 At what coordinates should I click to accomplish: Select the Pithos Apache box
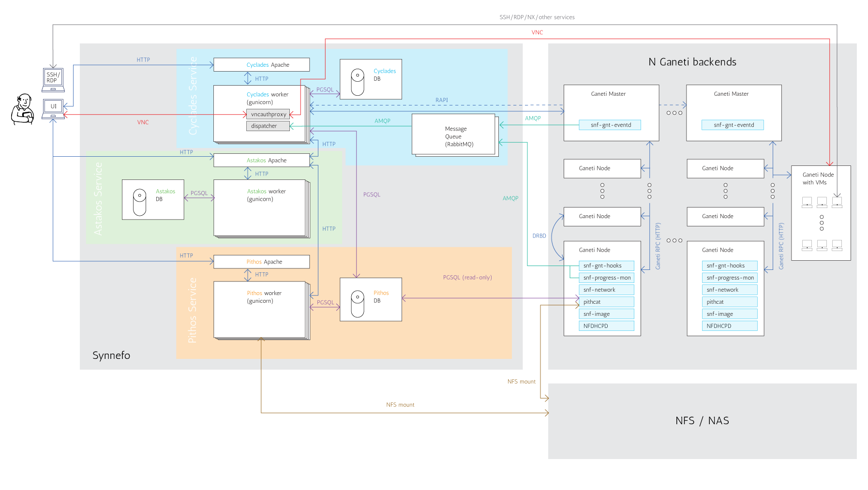262,262
